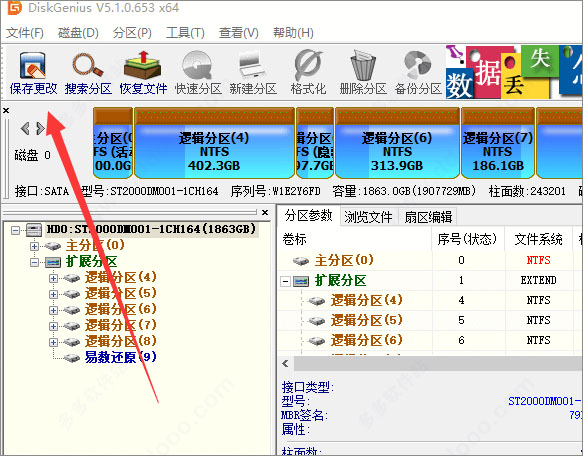Click the HD0 hard disk icon in tree
Viewport: 583px width, 456px height.
pos(33,230)
